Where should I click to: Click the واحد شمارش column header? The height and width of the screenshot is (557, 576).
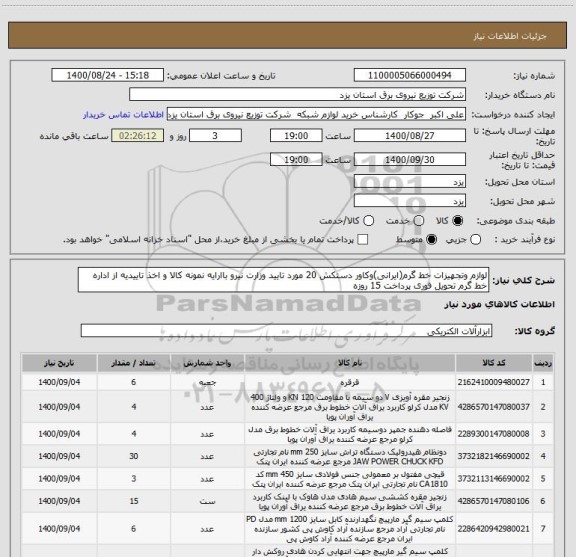[207, 363]
